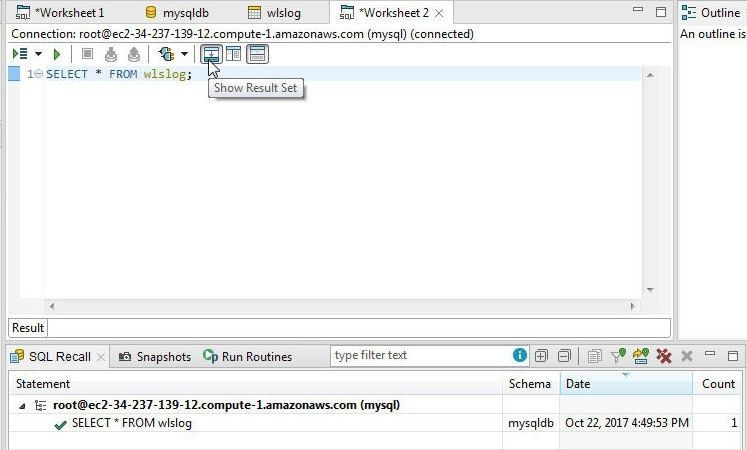The width and height of the screenshot is (747, 450).
Task: Expand all SQL Recall entries
Action: (x=541, y=356)
